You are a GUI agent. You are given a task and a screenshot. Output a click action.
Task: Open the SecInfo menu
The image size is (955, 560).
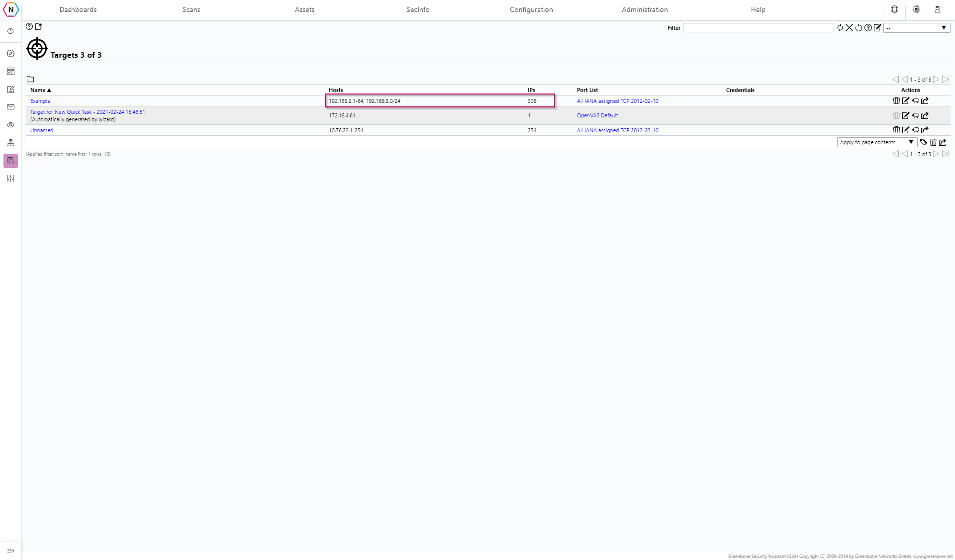pos(418,9)
